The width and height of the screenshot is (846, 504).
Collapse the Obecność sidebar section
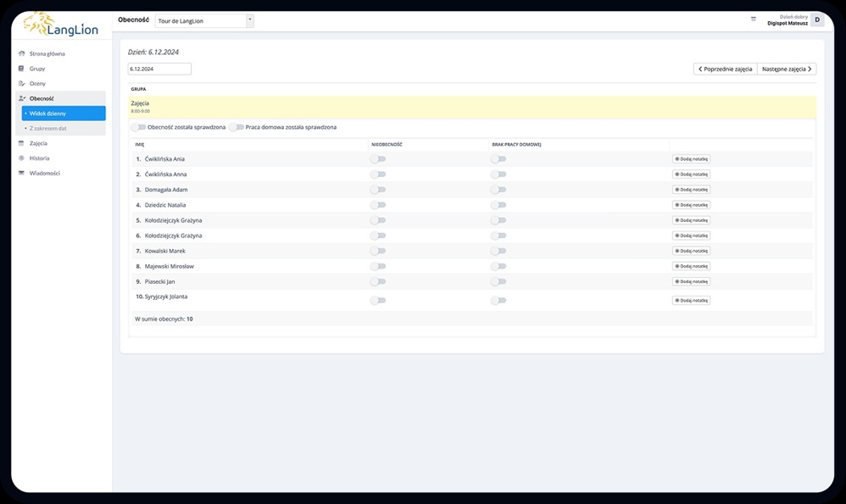[x=42, y=98]
